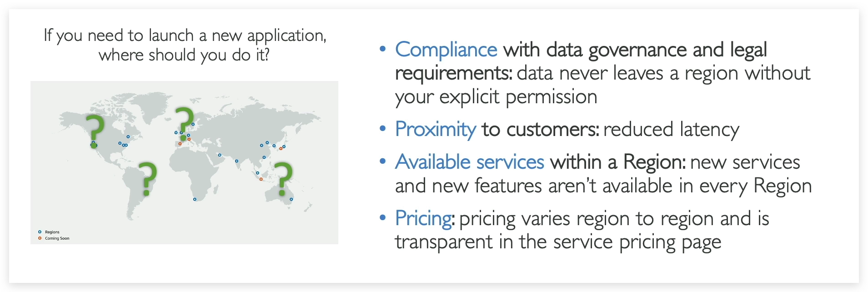Viewport: 868px width, 292px height.
Task: Click the India region marker
Action: [236, 161]
